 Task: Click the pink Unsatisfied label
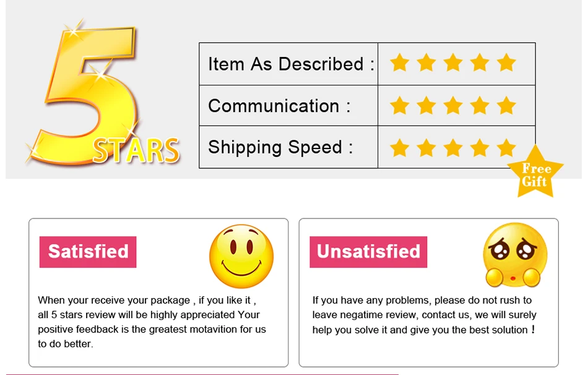(x=368, y=252)
